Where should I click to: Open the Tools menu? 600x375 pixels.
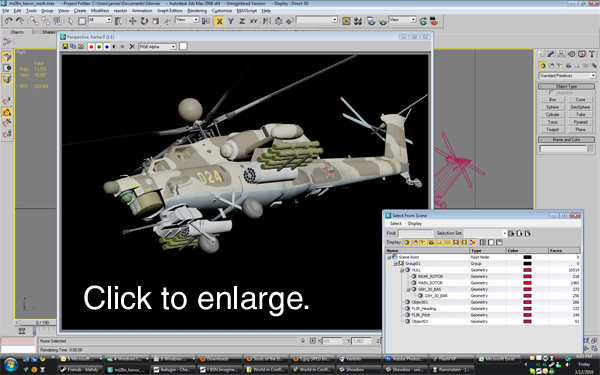pos(31,11)
